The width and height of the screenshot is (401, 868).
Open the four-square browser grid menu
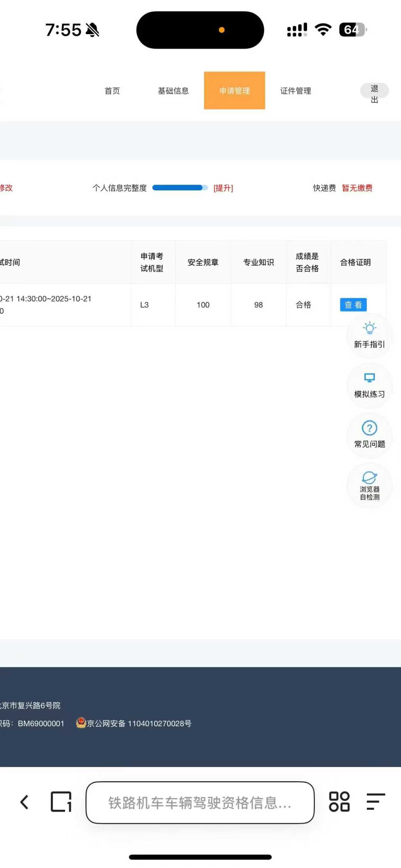point(339,802)
